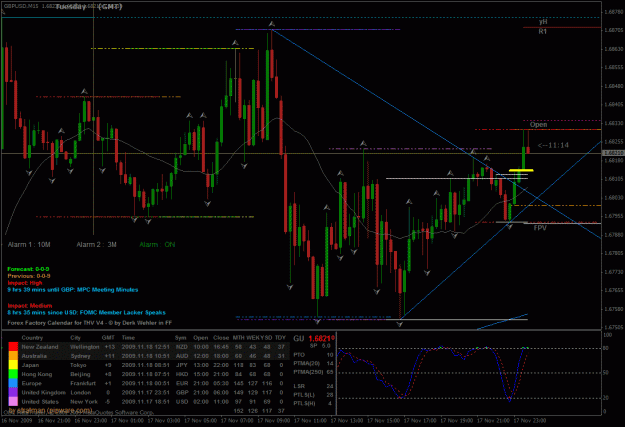Click the 'by sitratman (pipware.com)' credit text

click(50, 410)
